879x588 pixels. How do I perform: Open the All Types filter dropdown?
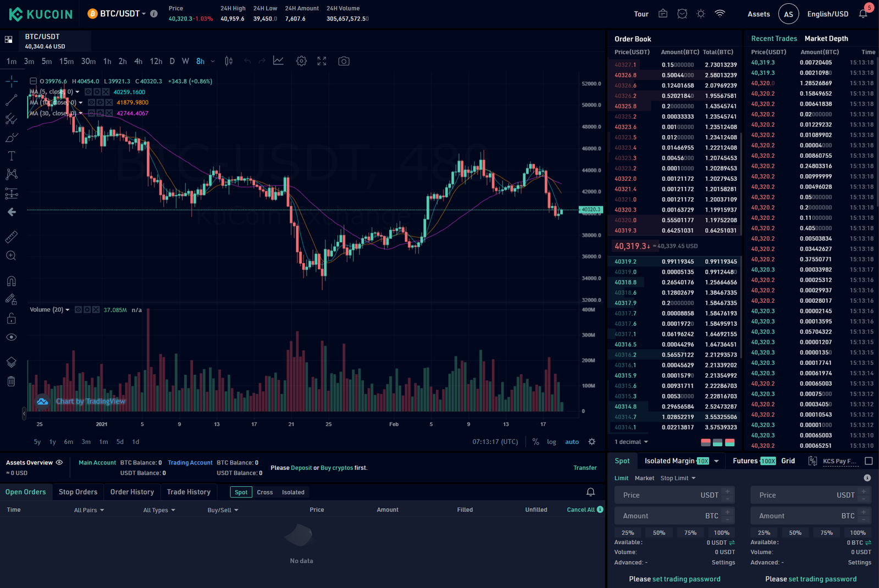(159, 510)
